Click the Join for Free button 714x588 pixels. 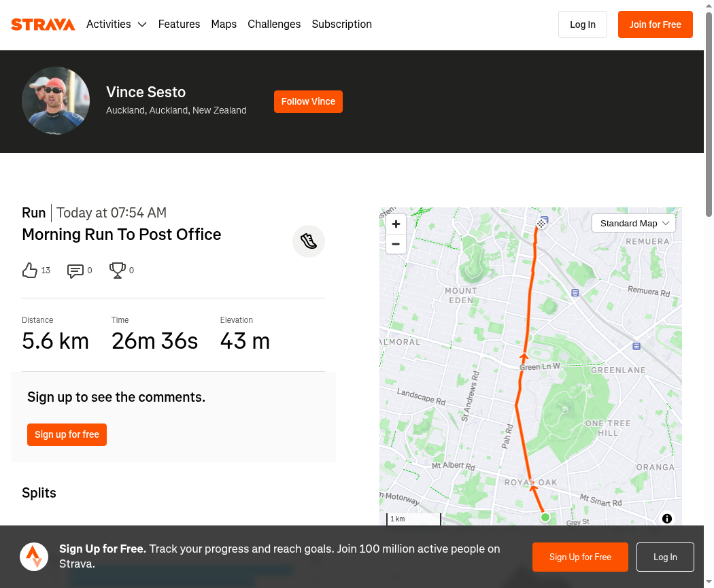(x=656, y=24)
